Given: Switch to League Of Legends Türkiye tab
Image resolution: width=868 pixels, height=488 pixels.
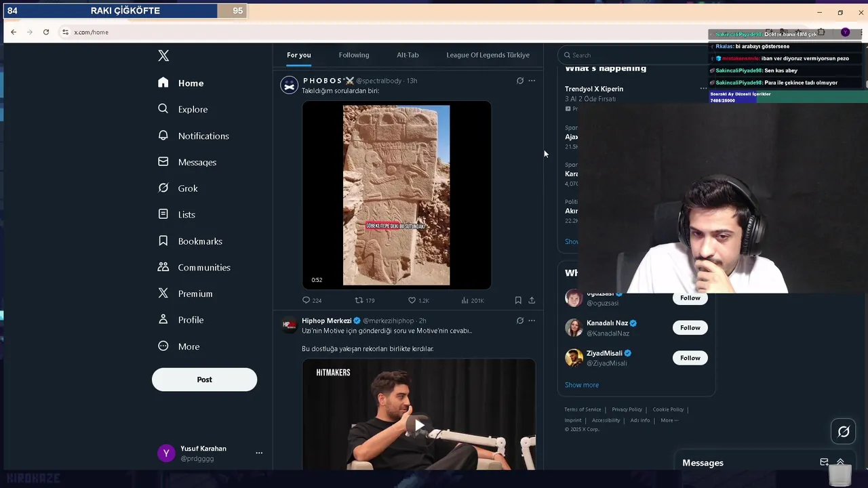Looking at the screenshot, I should point(488,55).
